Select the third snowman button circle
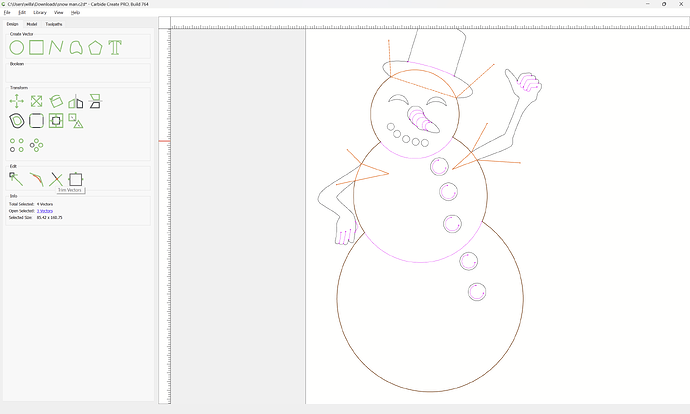 (x=452, y=223)
